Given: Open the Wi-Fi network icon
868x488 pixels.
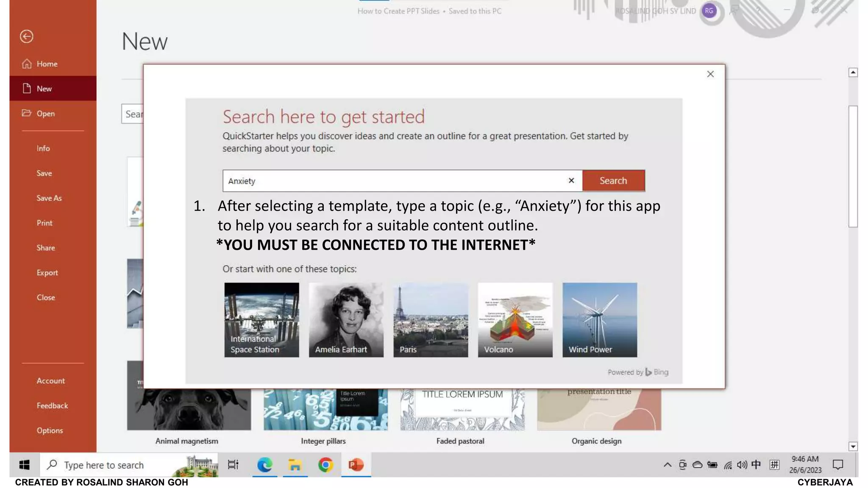Looking at the screenshot, I should [x=728, y=465].
